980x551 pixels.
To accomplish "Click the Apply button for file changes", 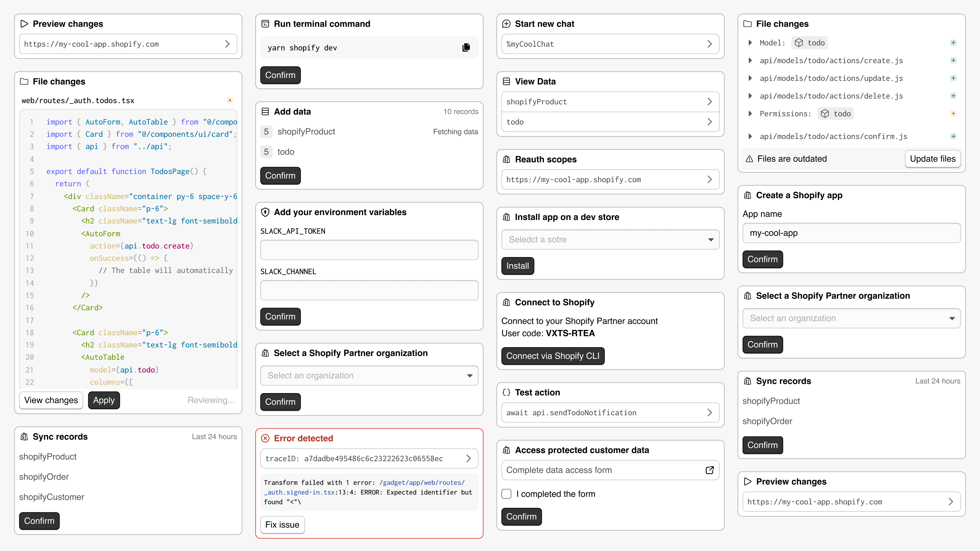I will [x=104, y=400].
